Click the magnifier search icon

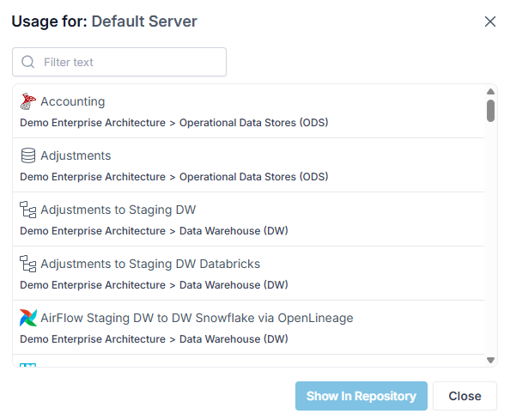[28, 62]
